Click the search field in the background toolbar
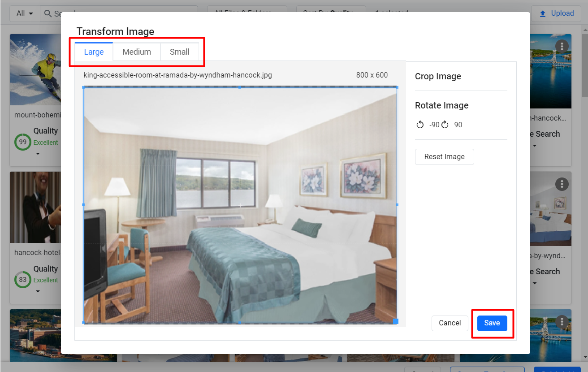588x372 pixels. [x=119, y=13]
